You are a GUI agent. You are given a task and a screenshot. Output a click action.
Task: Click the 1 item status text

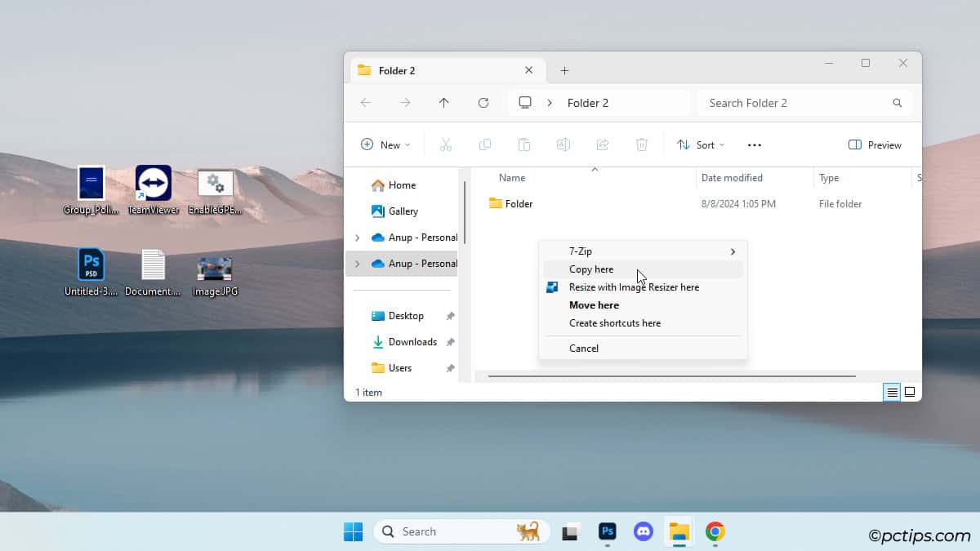(368, 393)
